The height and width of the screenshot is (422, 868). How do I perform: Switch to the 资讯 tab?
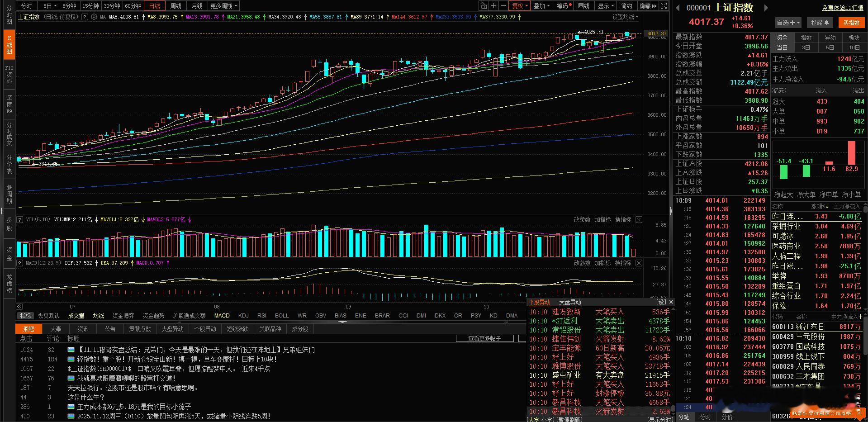(83, 329)
